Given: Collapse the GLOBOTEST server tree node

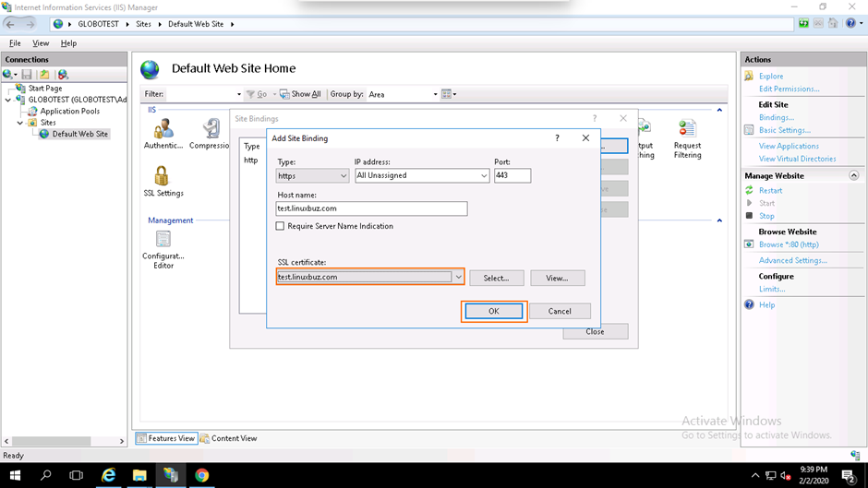Looking at the screenshot, I should click(7, 101).
